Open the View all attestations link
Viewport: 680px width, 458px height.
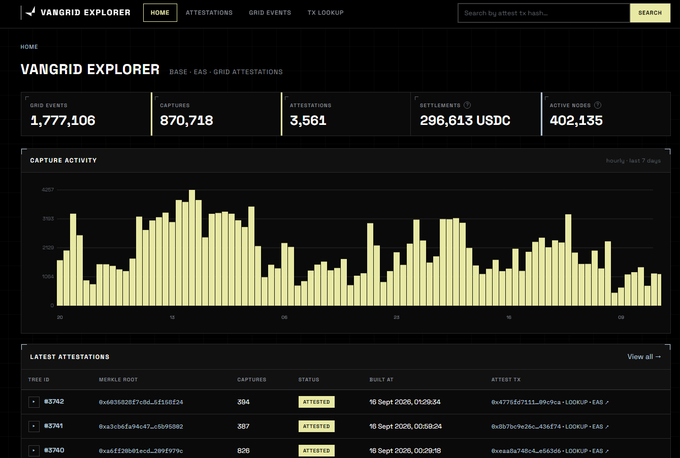[644, 357]
